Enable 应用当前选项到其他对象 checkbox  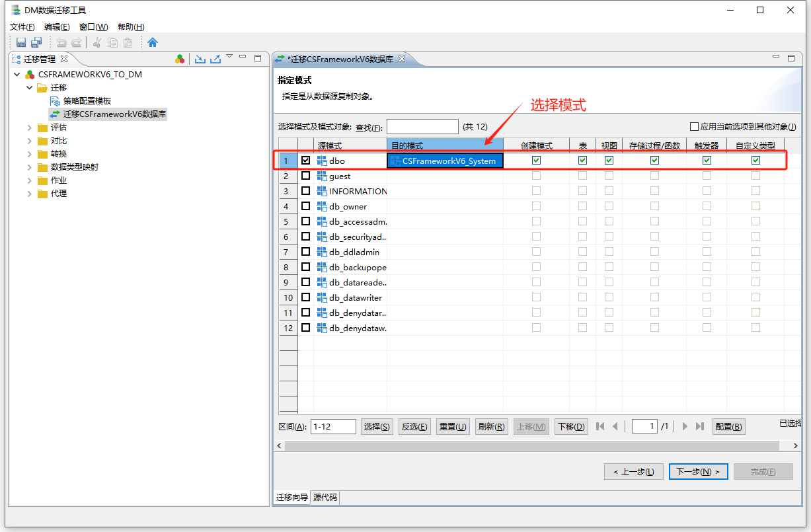tap(694, 126)
